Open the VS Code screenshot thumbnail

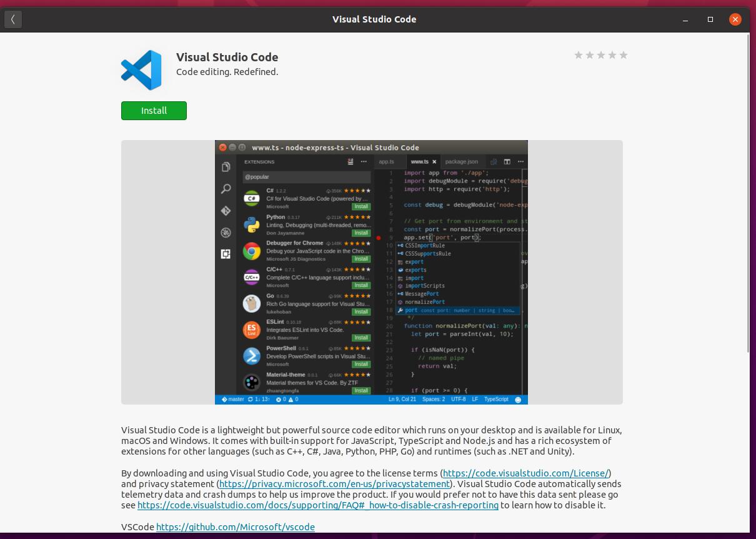click(x=371, y=272)
